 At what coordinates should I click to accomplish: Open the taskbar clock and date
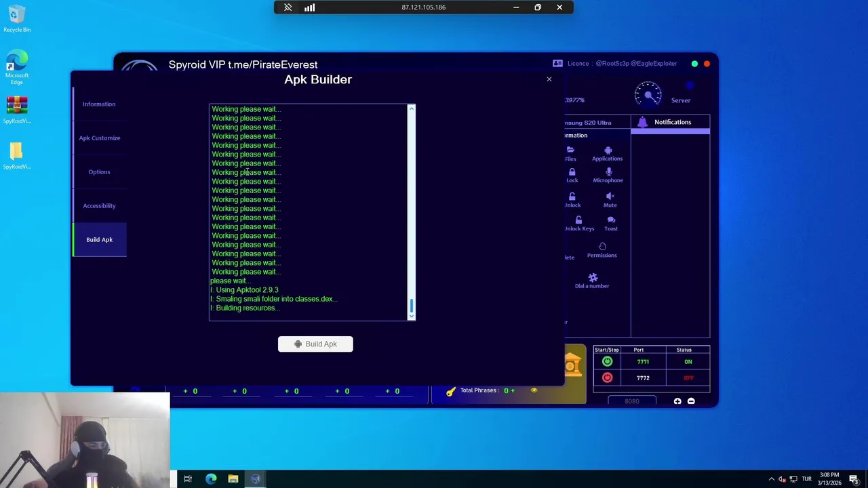click(829, 479)
